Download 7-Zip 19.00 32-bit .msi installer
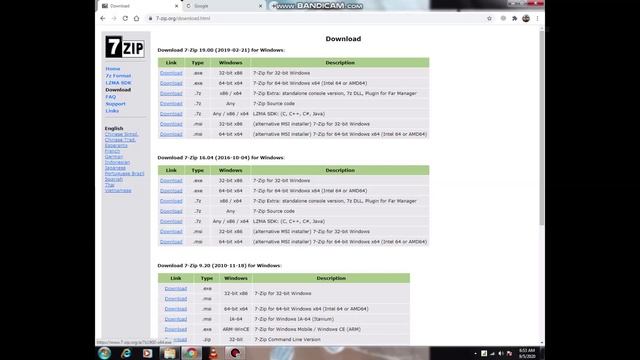The width and height of the screenshot is (640, 360). tap(171, 124)
